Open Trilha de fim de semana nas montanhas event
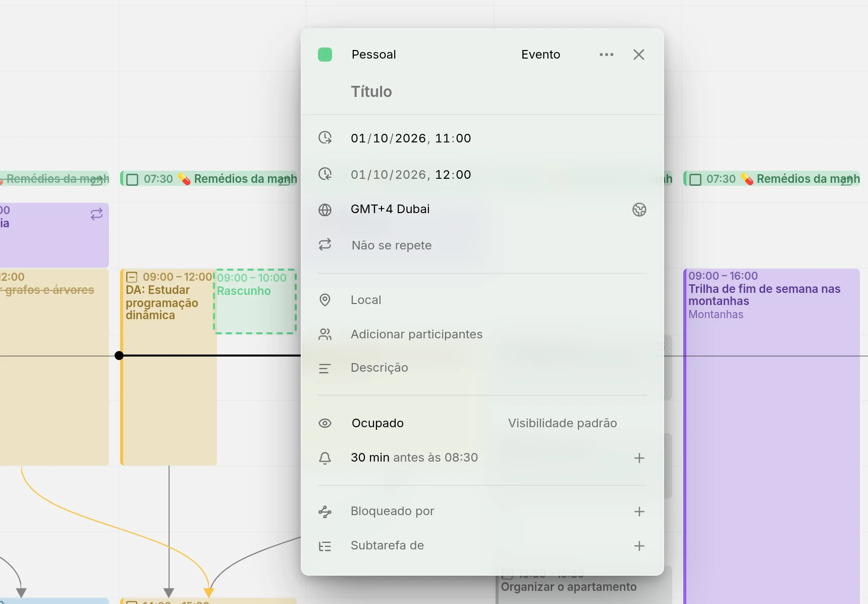868x604 pixels. (772, 436)
